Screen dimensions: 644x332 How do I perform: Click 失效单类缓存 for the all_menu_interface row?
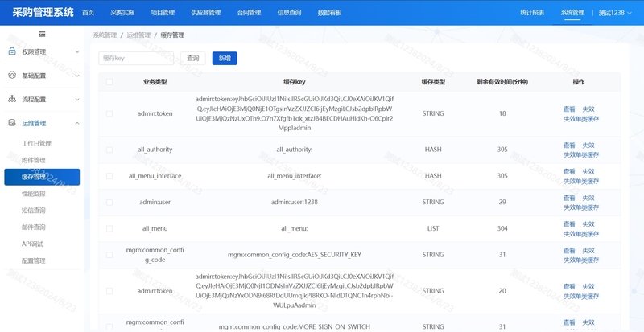click(x=581, y=182)
